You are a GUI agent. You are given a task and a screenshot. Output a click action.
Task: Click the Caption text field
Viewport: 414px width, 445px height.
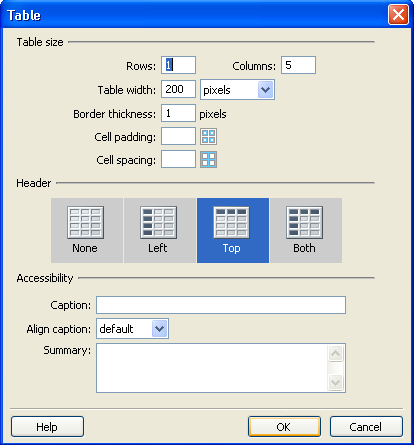pos(221,305)
